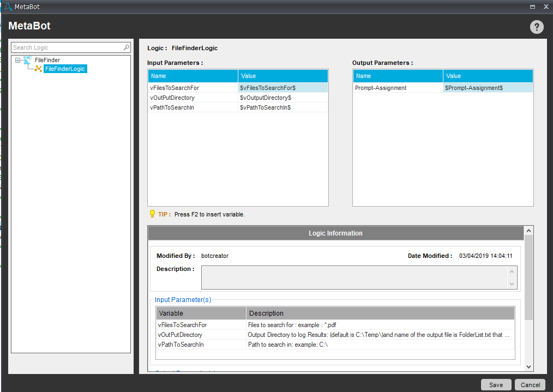Click the MetaBot title bar logo
Screen dimensions: 553x392
coord(8,7)
